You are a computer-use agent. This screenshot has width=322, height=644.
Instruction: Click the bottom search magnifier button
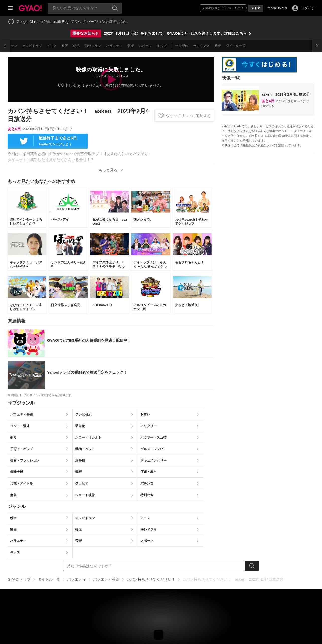point(252,566)
